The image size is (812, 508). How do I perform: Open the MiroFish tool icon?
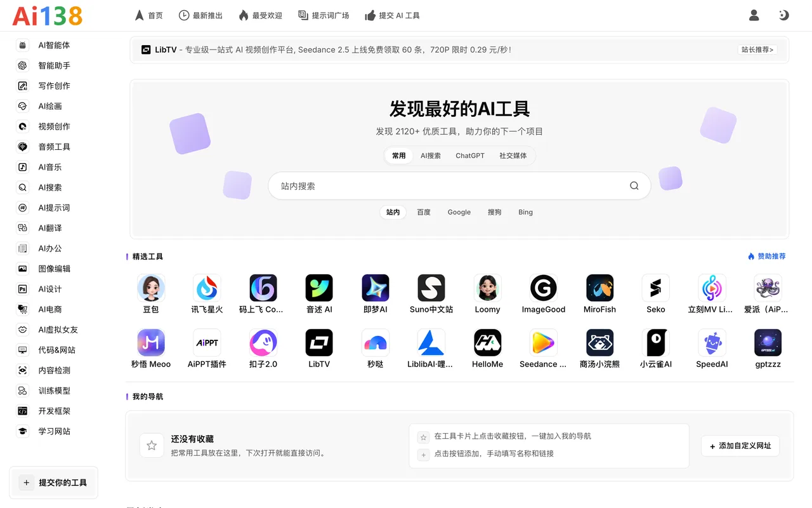pyautogui.click(x=599, y=288)
